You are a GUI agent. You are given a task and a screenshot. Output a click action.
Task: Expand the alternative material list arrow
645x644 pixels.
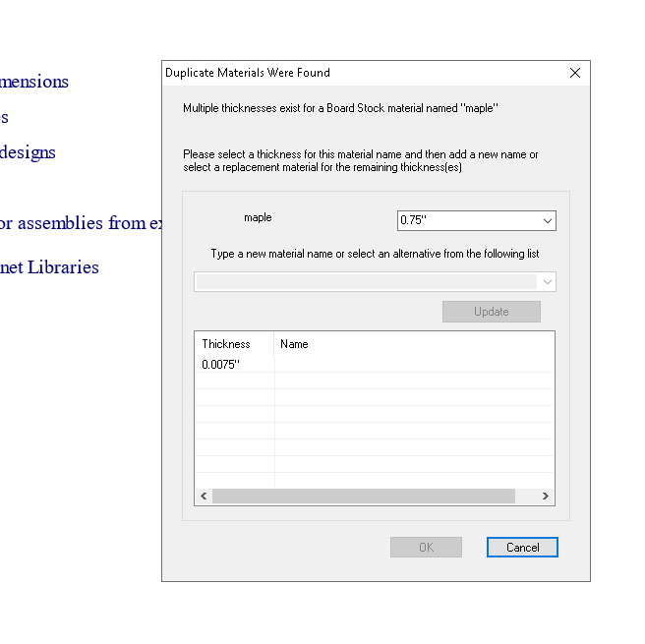(x=548, y=282)
